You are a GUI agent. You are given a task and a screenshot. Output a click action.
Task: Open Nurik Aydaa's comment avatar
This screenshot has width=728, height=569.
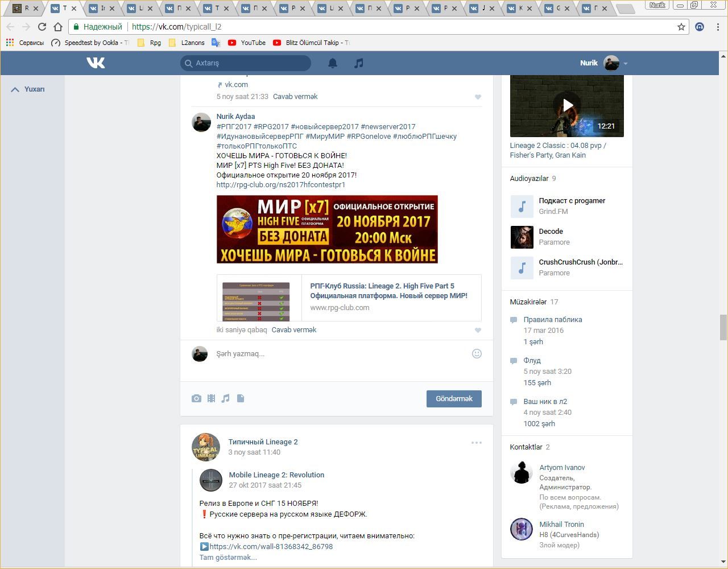[x=201, y=122]
